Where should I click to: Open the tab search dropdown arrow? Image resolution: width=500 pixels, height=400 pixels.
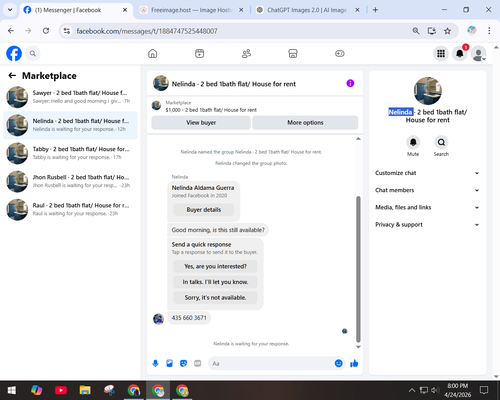10,10
